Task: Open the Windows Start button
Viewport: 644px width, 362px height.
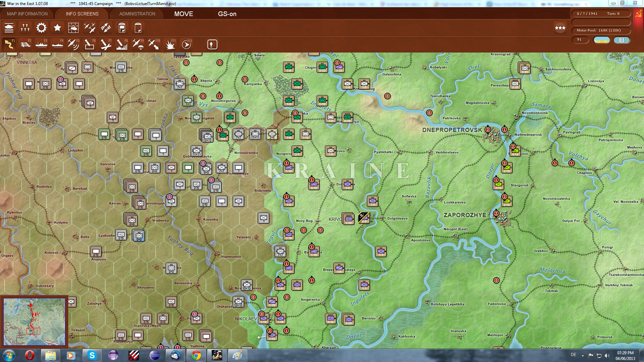Action: tap(9, 355)
